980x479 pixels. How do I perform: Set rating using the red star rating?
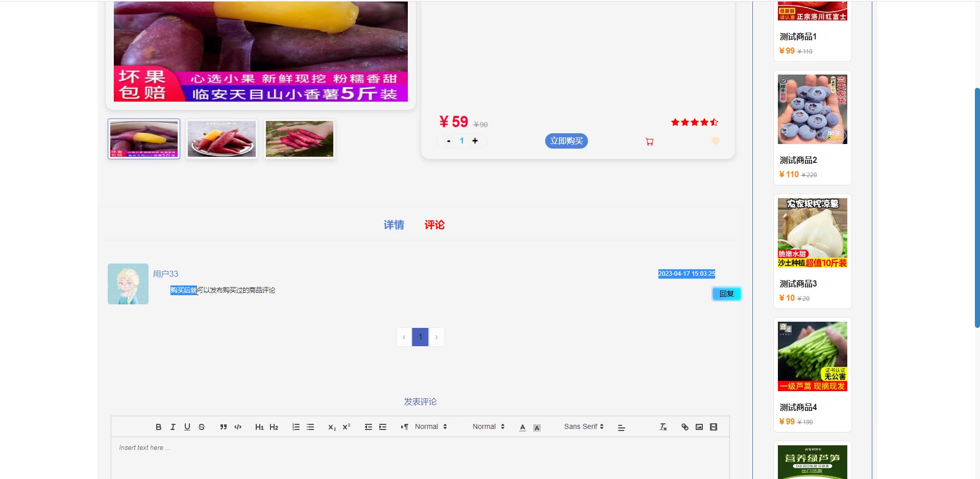point(694,123)
